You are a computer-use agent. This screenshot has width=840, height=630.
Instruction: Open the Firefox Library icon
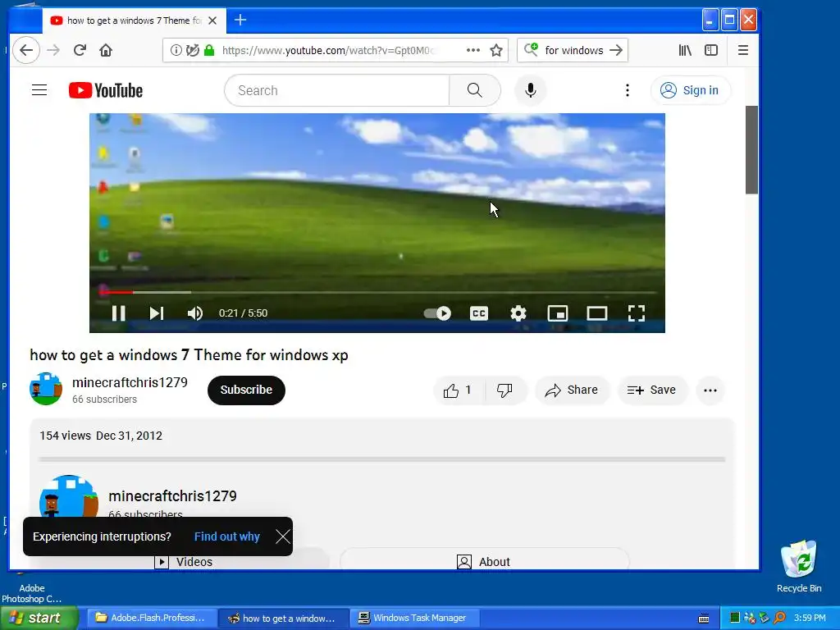(685, 50)
